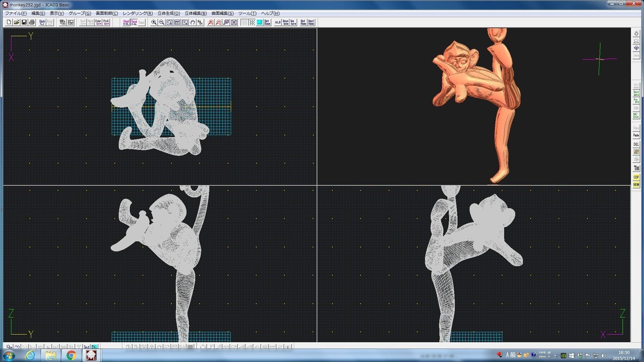Click the Shad O.GL shading button

[126, 22]
